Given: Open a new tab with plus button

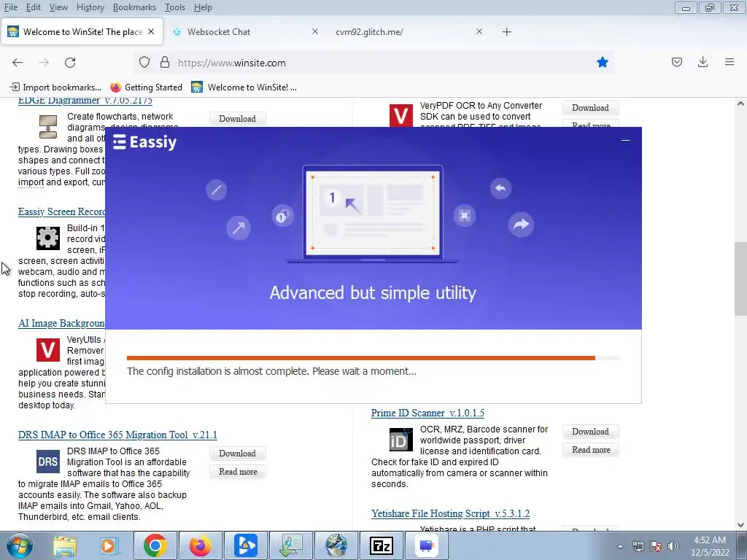Looking at the screenshot, I should tap(507, 32).
